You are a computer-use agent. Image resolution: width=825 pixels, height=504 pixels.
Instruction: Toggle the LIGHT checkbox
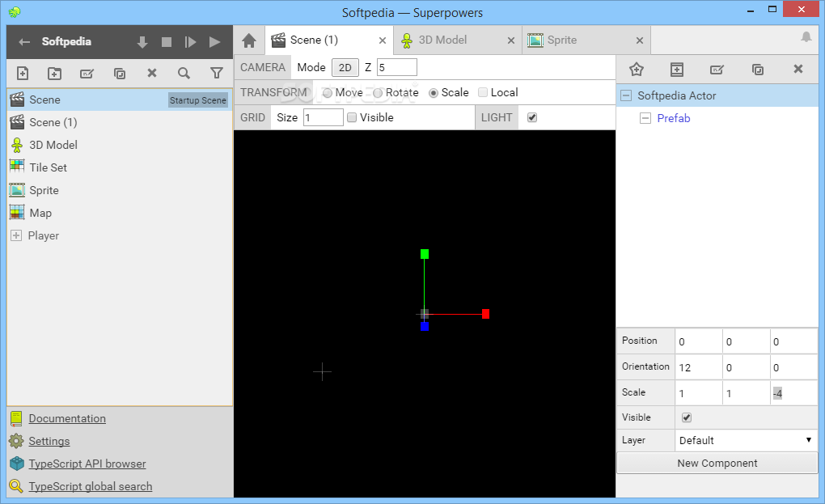tap(532, 117)
